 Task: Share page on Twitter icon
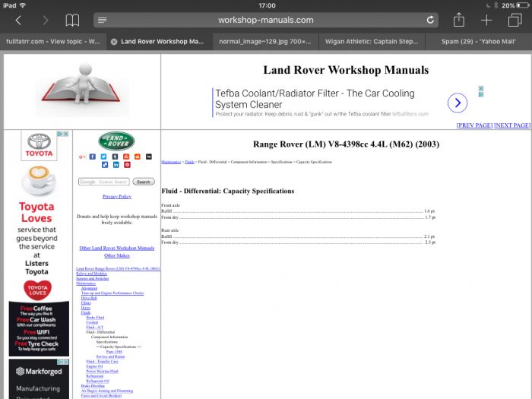click(x=104, y=157)
